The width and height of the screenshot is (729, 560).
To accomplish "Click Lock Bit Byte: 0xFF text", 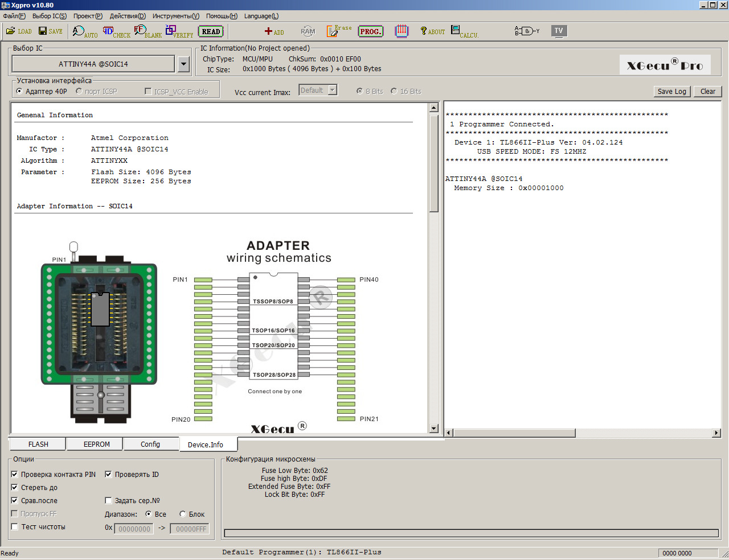I will [x=294, y=495].
